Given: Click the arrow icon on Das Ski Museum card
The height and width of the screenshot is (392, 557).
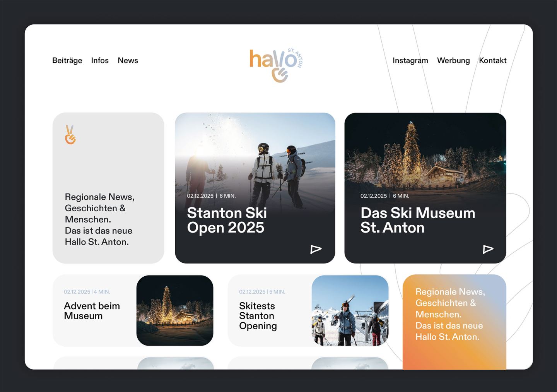Looking at the screenshot, I should (488, 249).
